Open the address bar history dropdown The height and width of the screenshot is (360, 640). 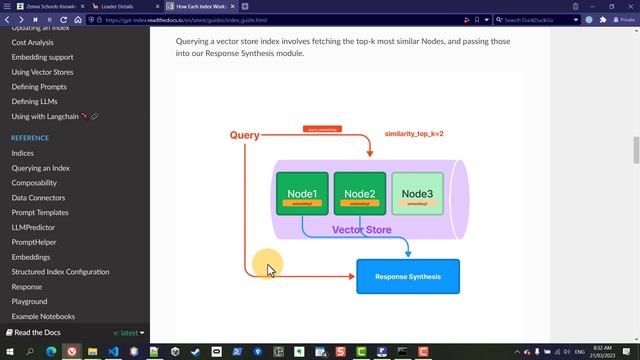pos(487,20)
